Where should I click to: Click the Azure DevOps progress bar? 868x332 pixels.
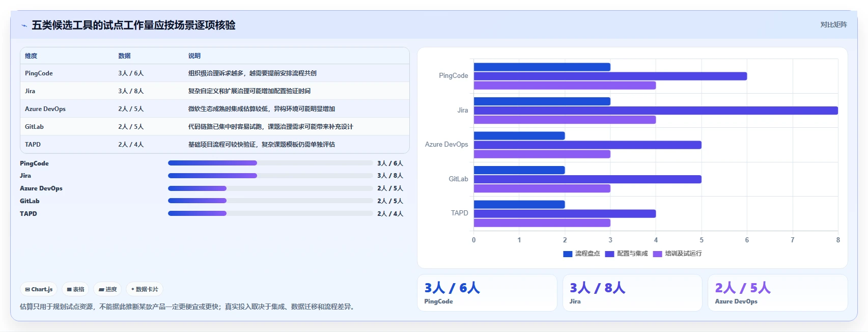click(270, 188)
